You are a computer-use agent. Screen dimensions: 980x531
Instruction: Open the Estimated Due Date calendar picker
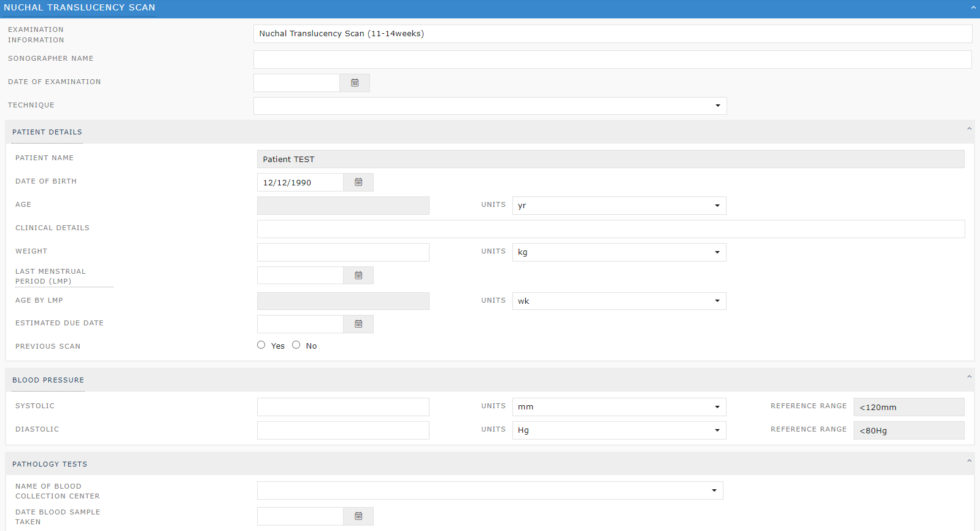tap(358, 324)
